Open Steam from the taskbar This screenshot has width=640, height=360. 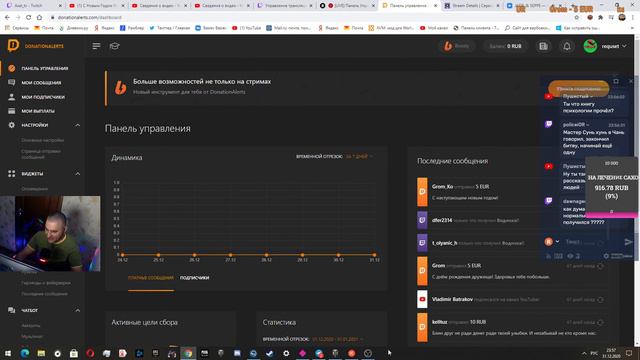[x=270, y=353]
